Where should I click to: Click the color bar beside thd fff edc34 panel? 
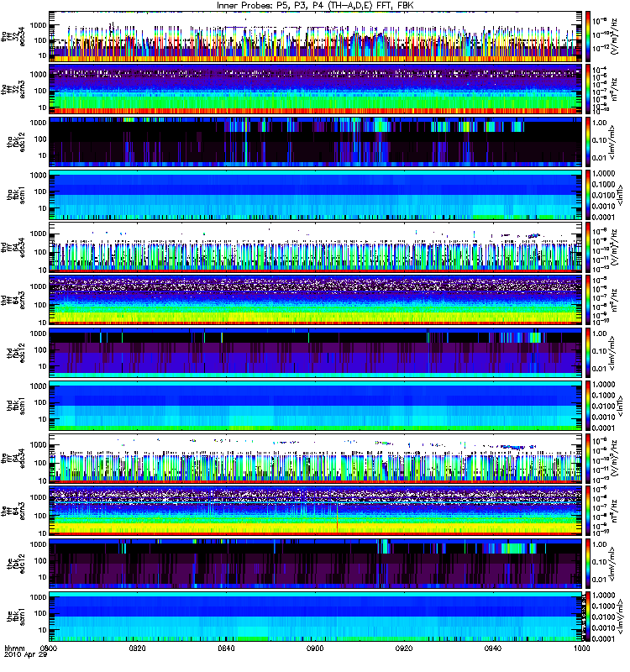tap(588, 248)
